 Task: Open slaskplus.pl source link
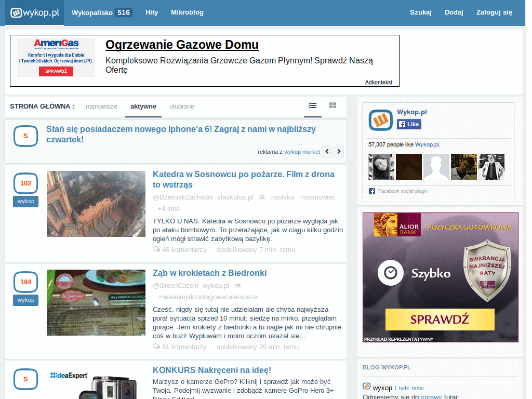235,197
